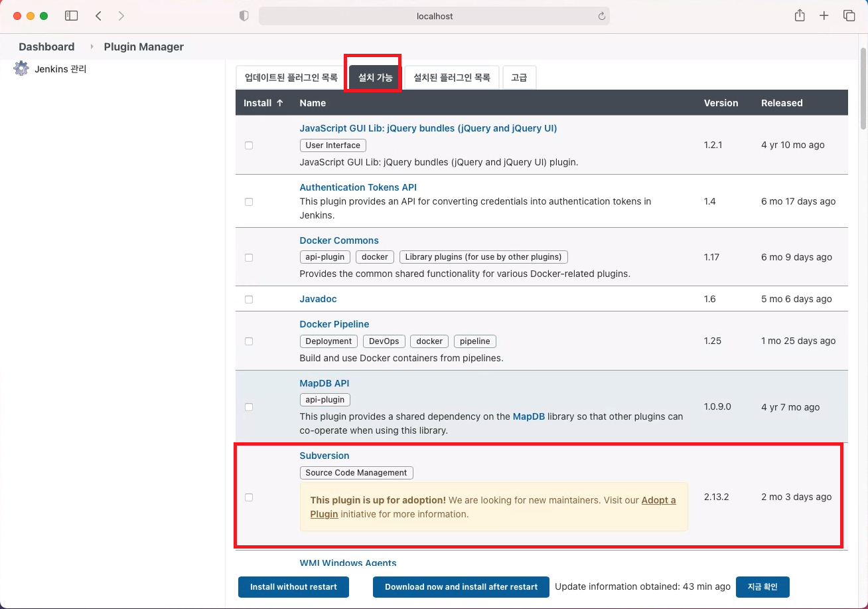The width and height of the screenshot is (868, 609).
Task: Go forward with the browser forward arrow
Action: click(121, 16)
